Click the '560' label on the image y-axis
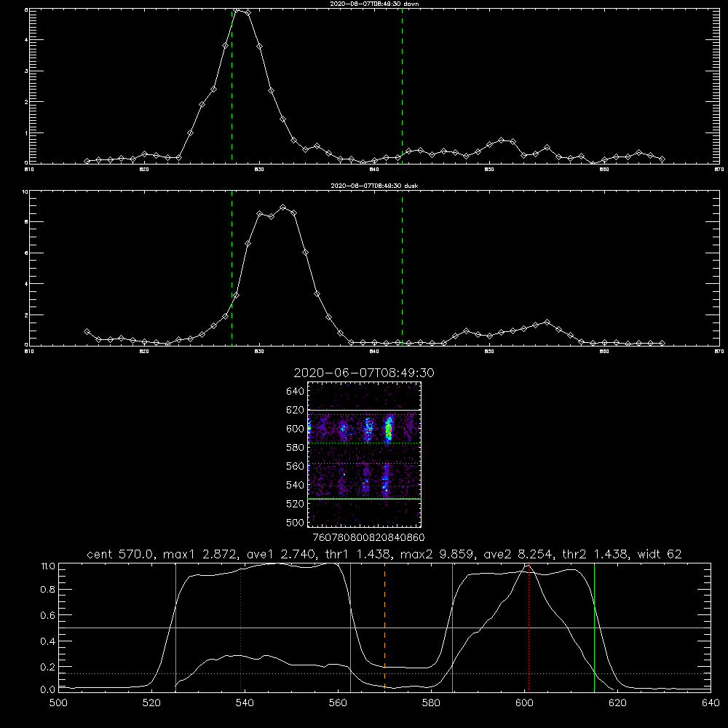This screenshot has width=728, height=728. tap(295, 466)
